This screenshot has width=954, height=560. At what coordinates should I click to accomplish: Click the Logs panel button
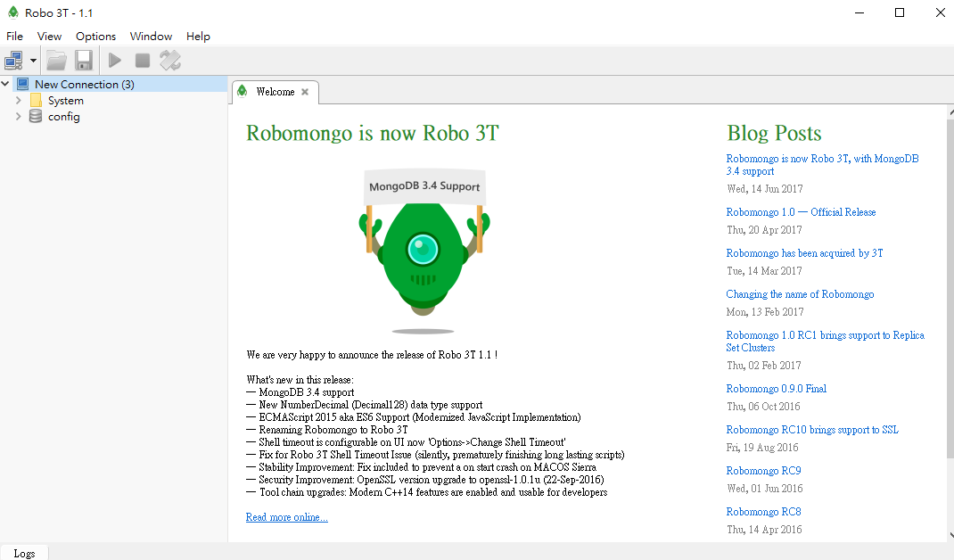[24, 553]
